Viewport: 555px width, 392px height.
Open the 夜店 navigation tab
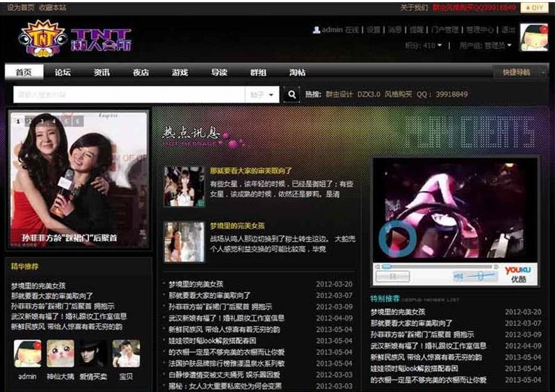tap(140, 72)
